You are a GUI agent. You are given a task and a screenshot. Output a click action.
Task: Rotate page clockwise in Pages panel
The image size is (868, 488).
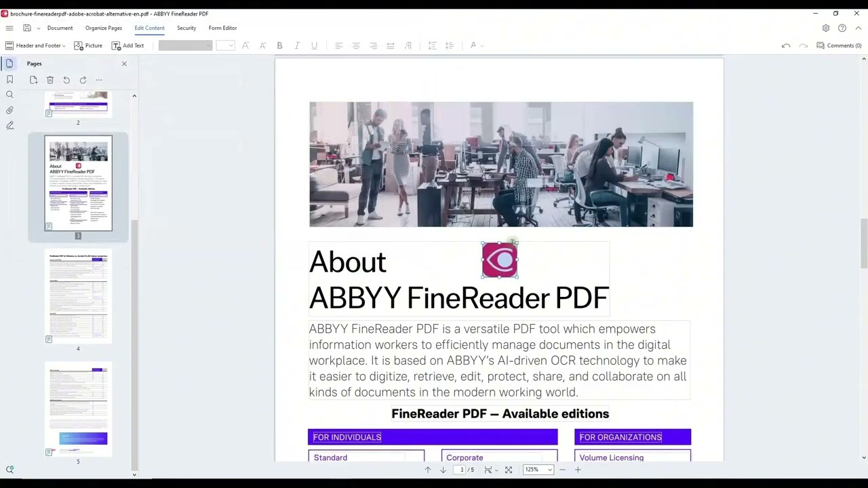83,80
